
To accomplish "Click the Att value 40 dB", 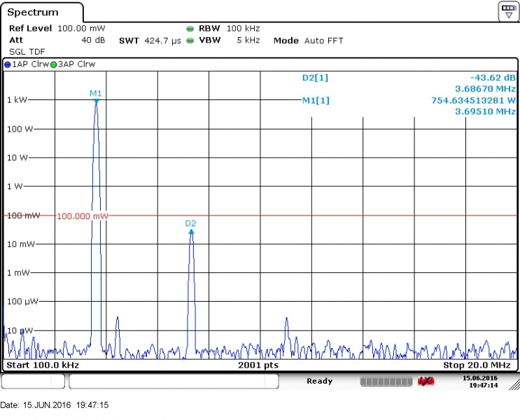I will [x=93, y=40].
